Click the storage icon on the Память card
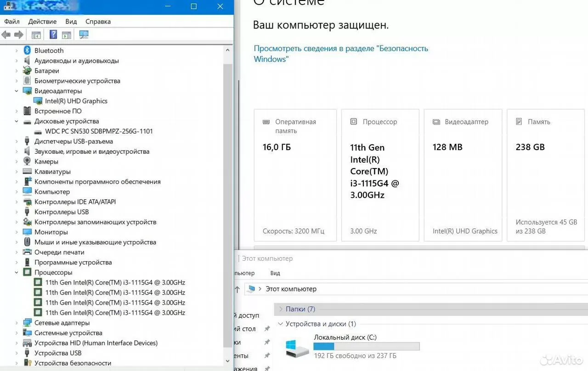 pyautogui.click(x=519, y=122)
